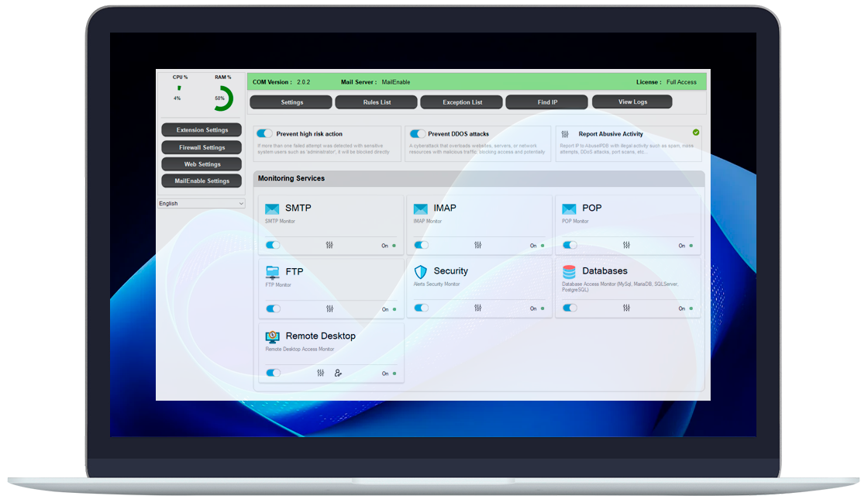Click green check on Report Abusive Activity
Image resolution: width=868 pixels, height=496 pixels.
pyautogui.click(x=696, y=133)
